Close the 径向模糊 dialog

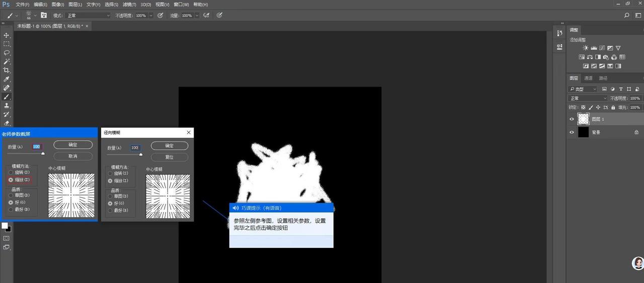click(x=189, y=132)
